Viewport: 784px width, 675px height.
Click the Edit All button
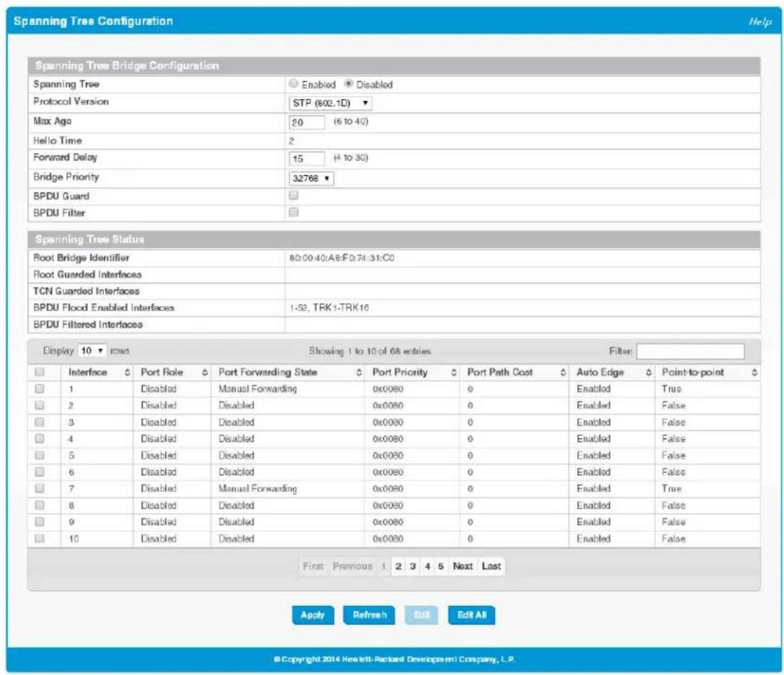point(471,615)
